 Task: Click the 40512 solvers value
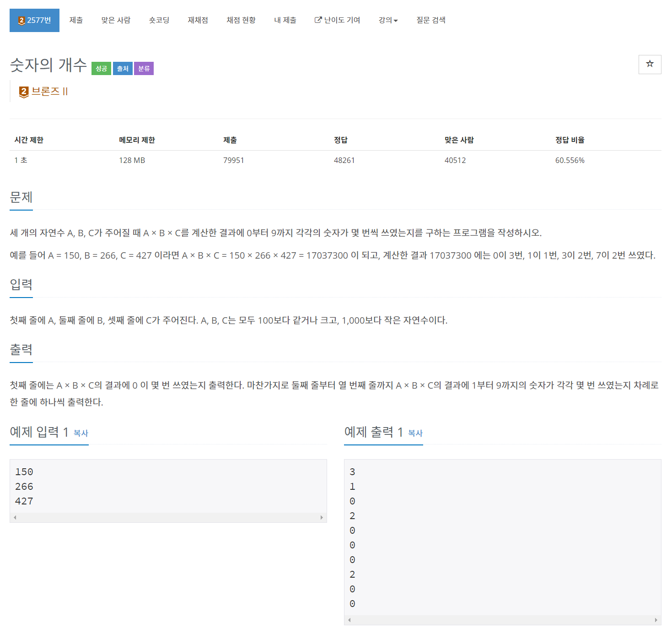pyautogui.click(x=455, y=160)
